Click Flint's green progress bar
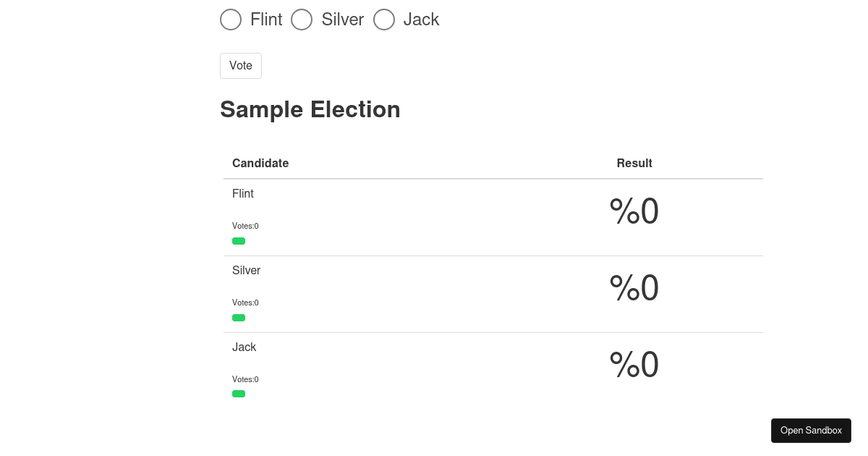This screenshot has height=456, width=868. [x=239, y=241]
